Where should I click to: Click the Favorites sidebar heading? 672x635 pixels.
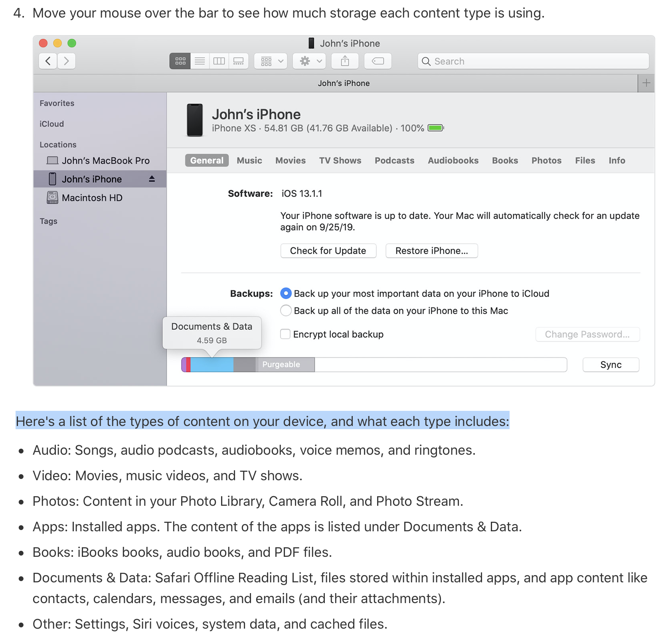click(x=57, y=103)
